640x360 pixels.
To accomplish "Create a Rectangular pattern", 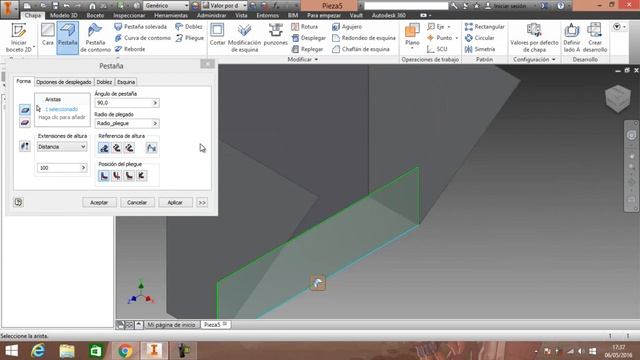I will coord(484,27).
